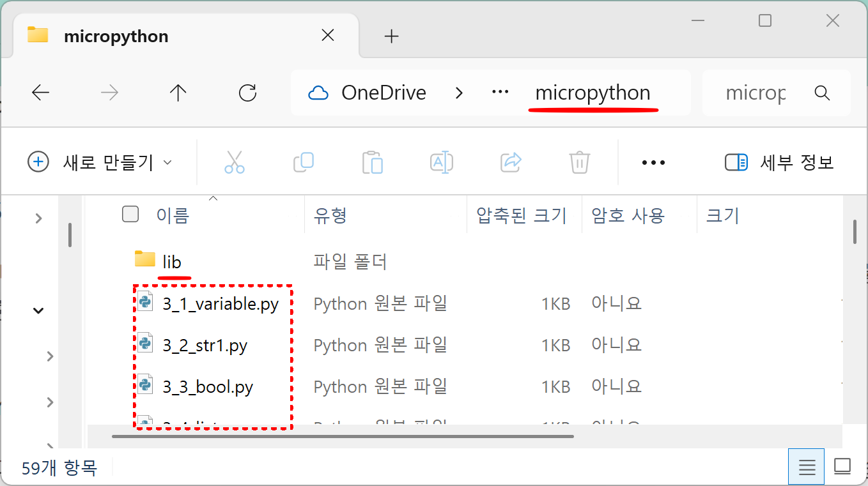Screen dimensions: 868x486
Task: Open the See more ellipsis menu
Action: [653, 162]
